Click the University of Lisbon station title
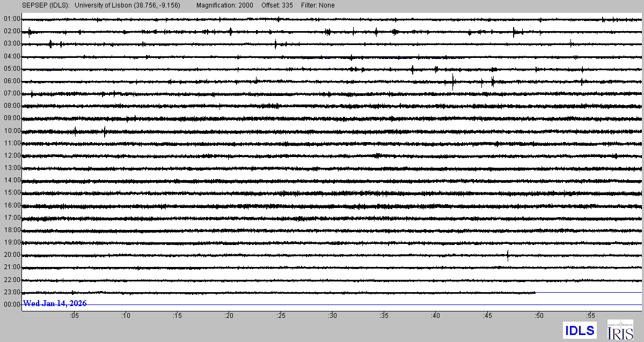644x342 pixels. (126, 5)
